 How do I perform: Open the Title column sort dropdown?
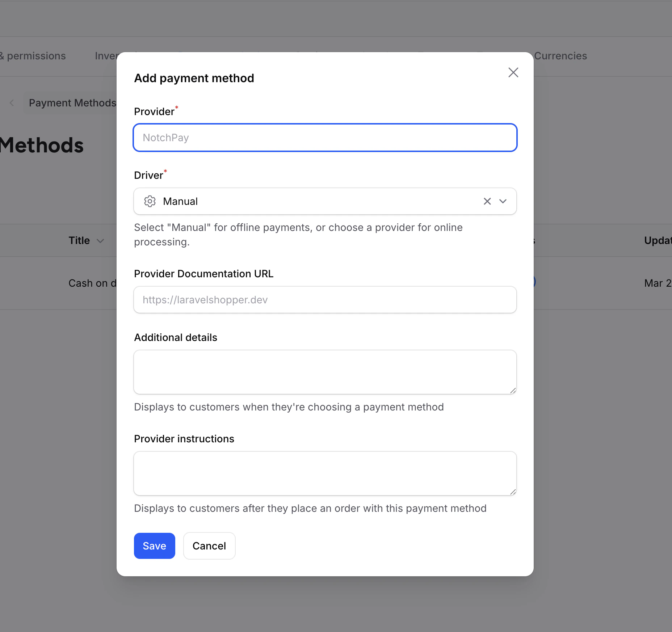(x=100, y=240)
